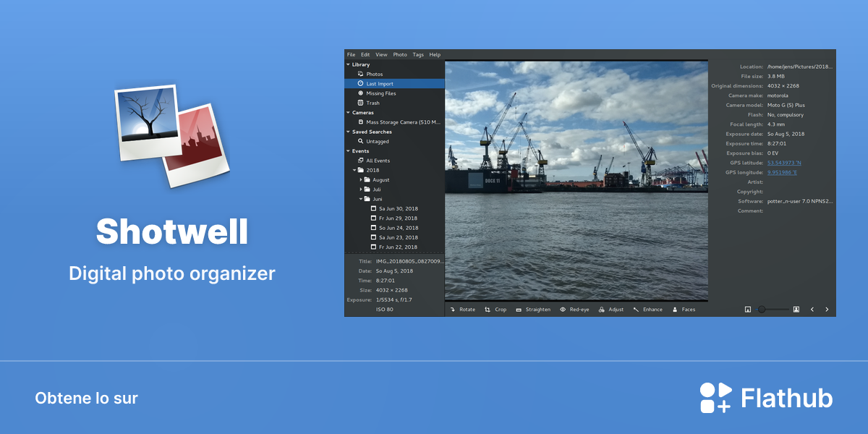Viewport: 868px width, 434px height.
Task: Open the View menu
Action: tap(381, 55)
